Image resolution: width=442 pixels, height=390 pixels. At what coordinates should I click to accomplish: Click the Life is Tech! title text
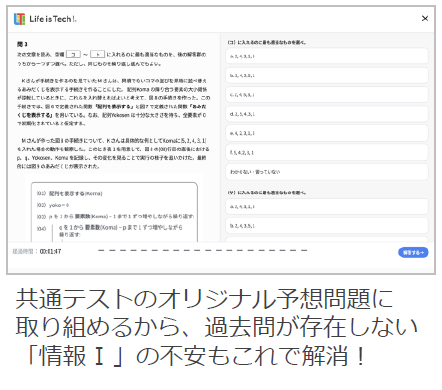(x=53, y=19)
